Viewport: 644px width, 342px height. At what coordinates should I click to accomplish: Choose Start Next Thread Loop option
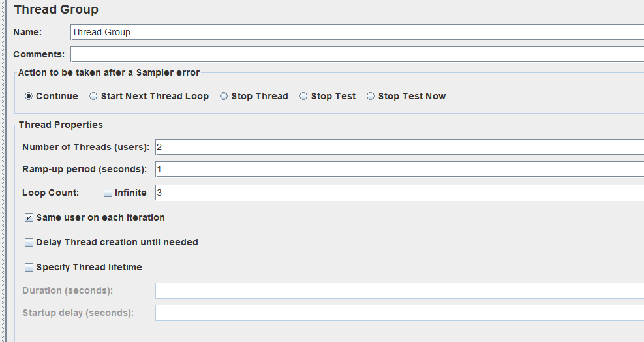tap(93, 96)
